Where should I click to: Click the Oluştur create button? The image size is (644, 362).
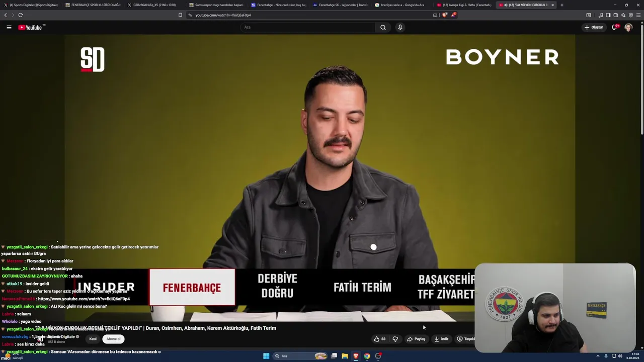(x=594, y=27)
